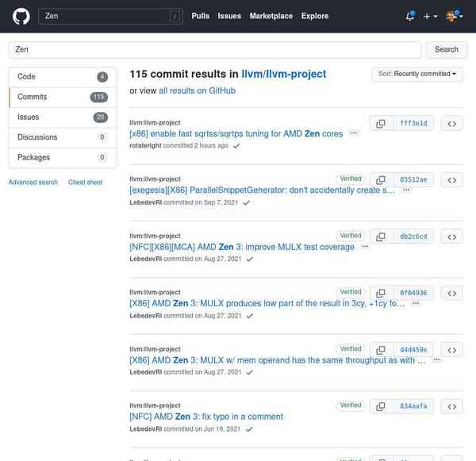Select the Discussions results filter
The width and height of the screenshot is (476, 461).
pyautogui.click(x=63, y=137)
